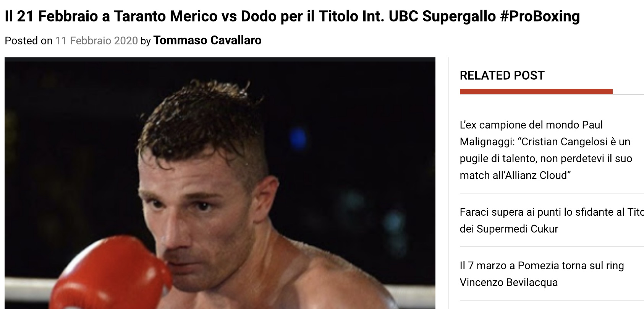Viewport: 644px width, 309px height.
Task: Click the 'Posted on' label text
Action: pos(29,41)
